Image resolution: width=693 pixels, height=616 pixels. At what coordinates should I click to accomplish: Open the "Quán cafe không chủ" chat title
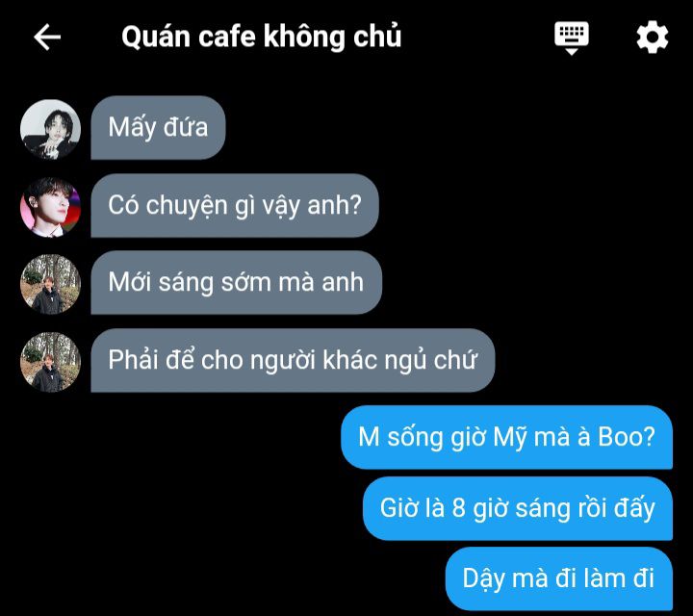(261, 37)
